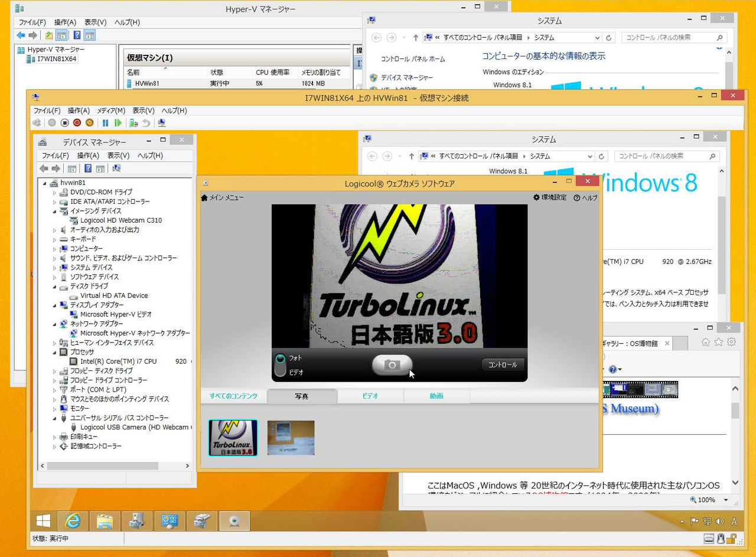Open Internet Explorer from guest taskbar

click(73, 520)
